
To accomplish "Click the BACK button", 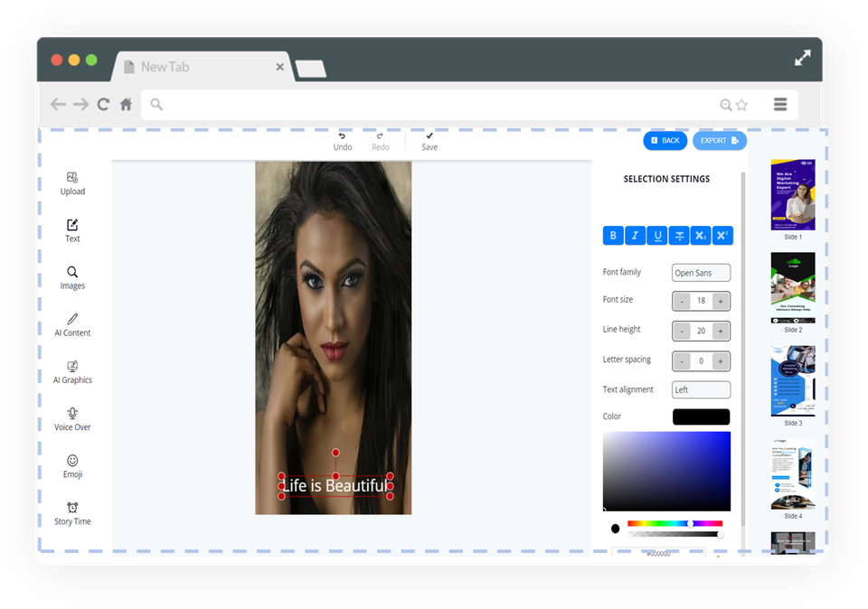I will point(665,140).
